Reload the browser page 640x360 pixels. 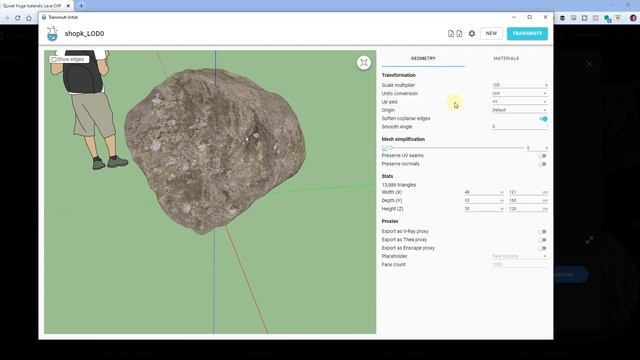pyautogui.click(x=18, y=18)
